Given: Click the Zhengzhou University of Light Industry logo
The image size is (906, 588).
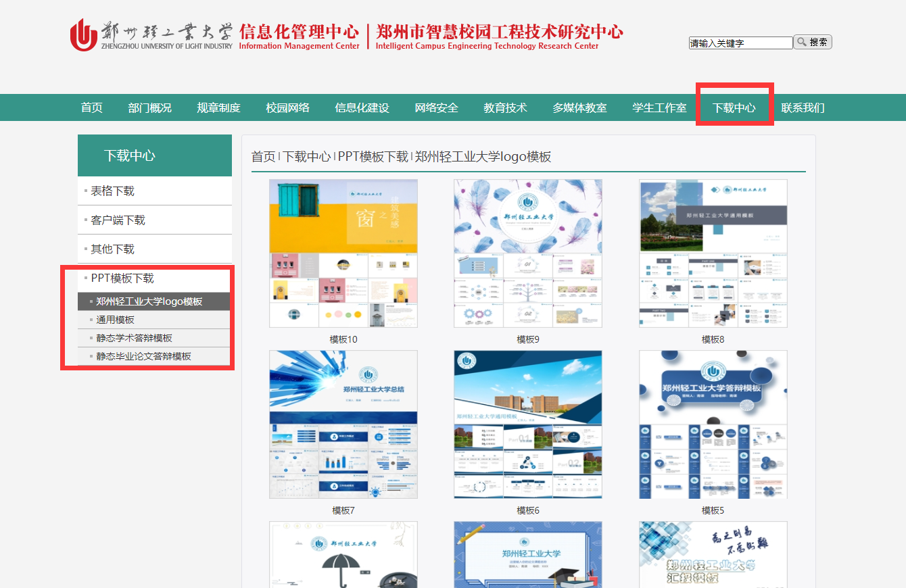Looking at the screenshot, I should (151, 35).
